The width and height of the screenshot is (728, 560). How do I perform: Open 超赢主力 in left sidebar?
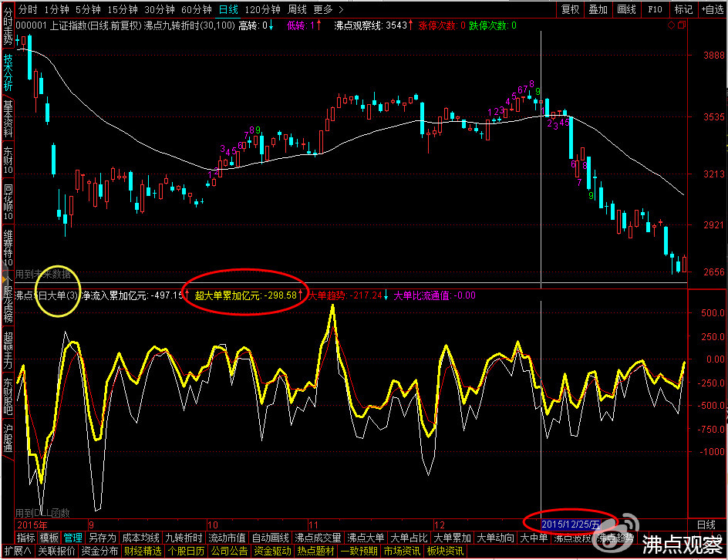pos(8,349)
